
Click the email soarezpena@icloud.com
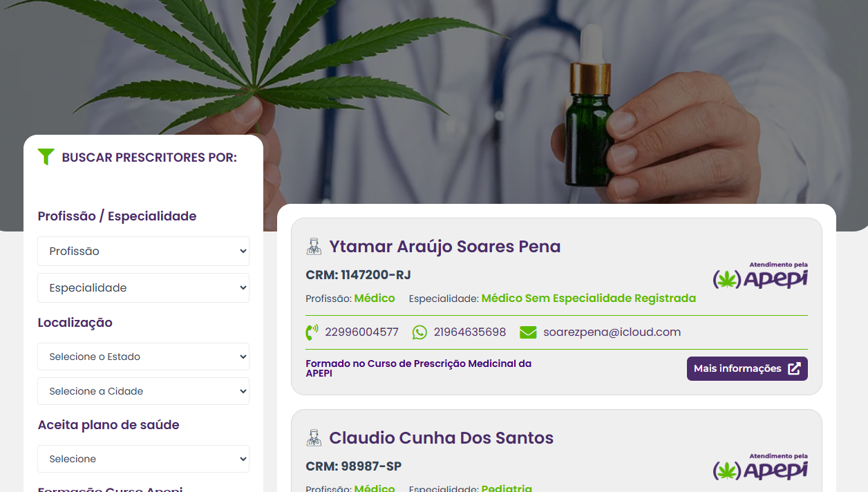(x=612, y=332)
